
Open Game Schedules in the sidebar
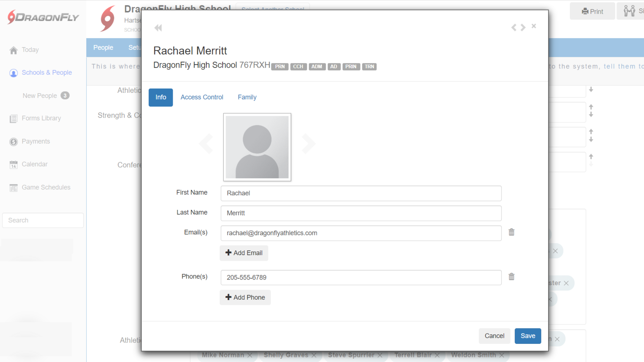click(x=46, y=187)
